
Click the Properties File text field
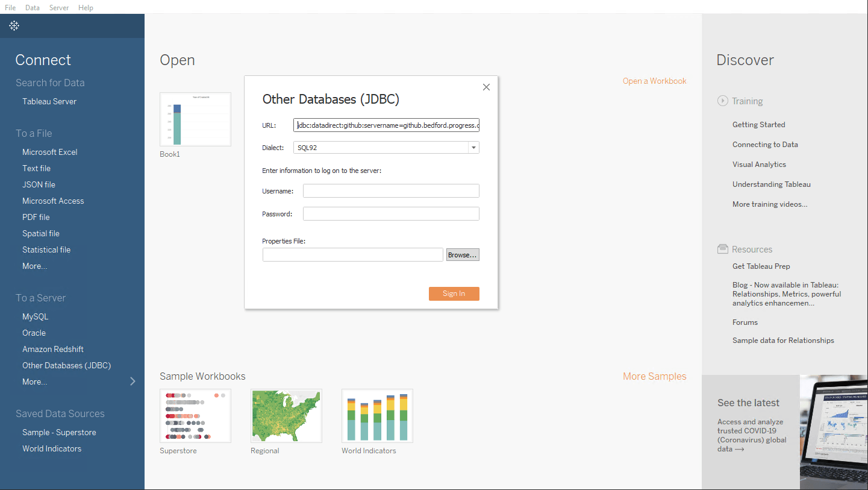point(353,255)
